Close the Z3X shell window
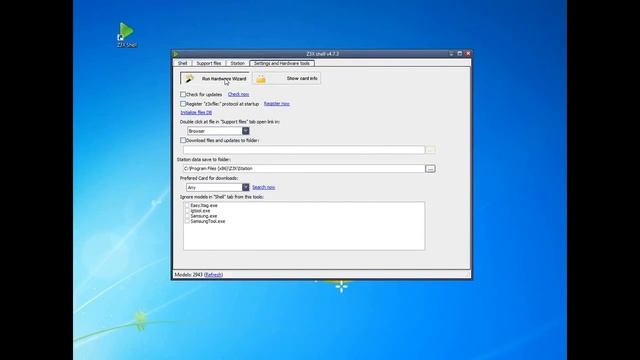Image resolution: width=640 pixels, height=360 pixels. [x=468, y=53]
